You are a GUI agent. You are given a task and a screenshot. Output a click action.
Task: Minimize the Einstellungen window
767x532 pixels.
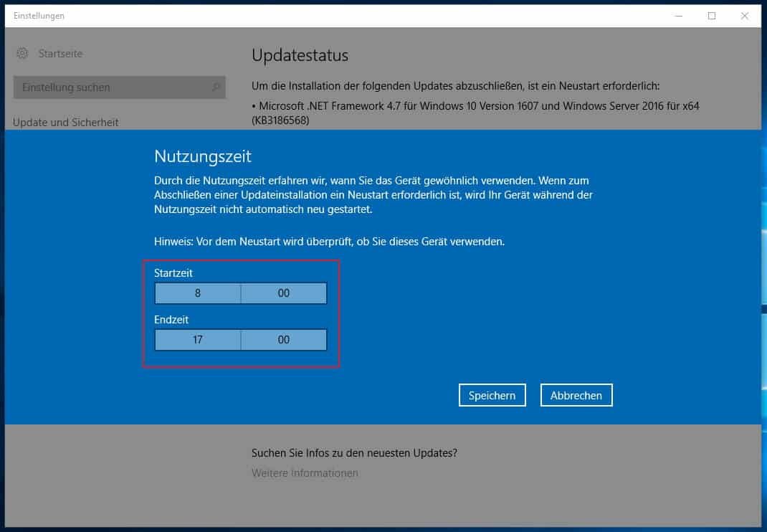click(677, 15)
